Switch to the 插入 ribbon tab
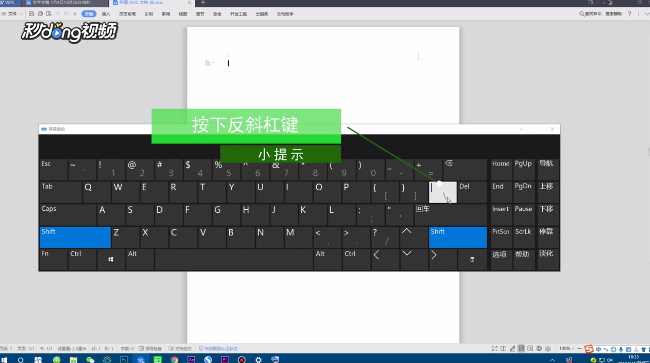This screenshot has width=650, height=363. [106, 14]
